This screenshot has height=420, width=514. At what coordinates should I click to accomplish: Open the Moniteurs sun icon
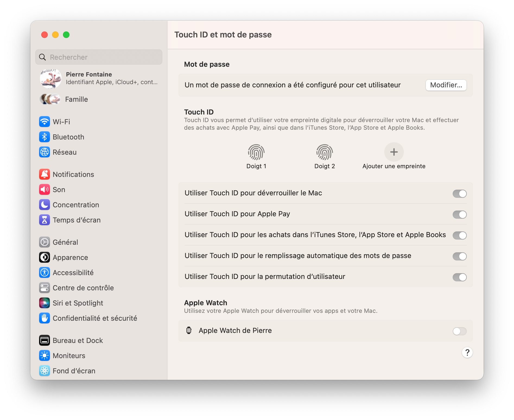pyautogui.click(x=45, y=355)
